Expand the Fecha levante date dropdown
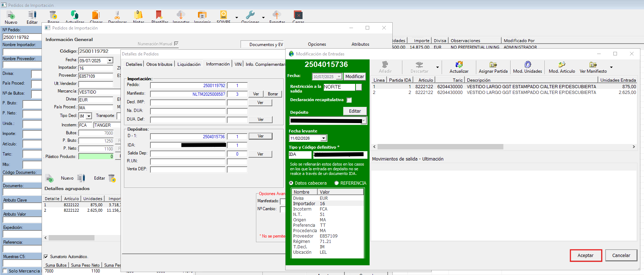Viewport: 644px width, 275px height. click(x=323, y=138)
